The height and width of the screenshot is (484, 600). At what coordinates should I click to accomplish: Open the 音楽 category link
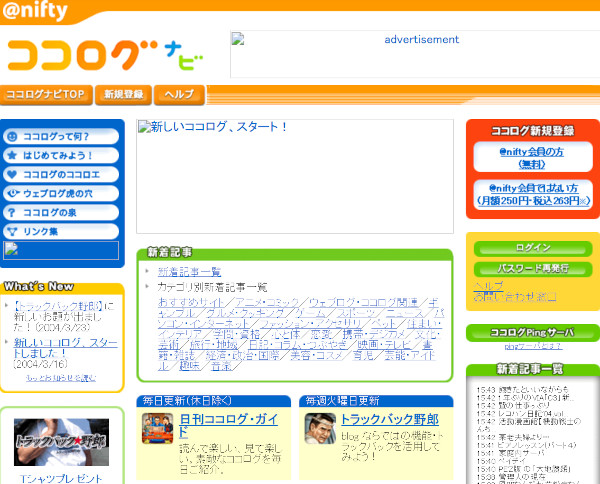(221, 366)
